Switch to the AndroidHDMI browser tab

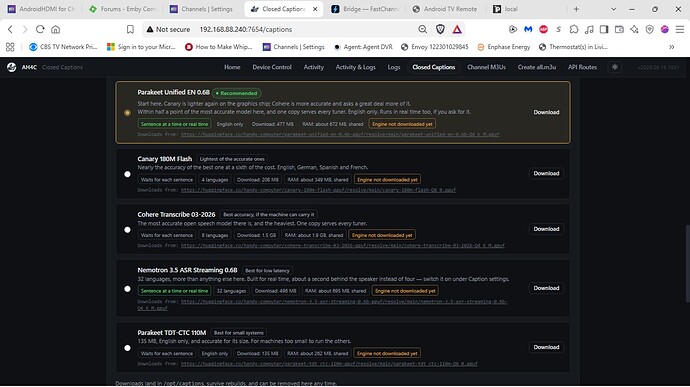[x=42, y=9]
